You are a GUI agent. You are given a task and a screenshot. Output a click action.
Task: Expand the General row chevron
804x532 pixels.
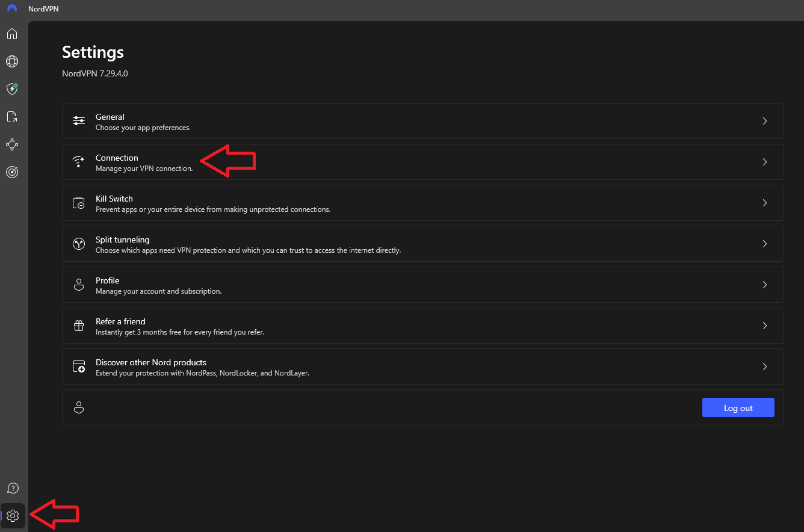(x=765, y=121)
